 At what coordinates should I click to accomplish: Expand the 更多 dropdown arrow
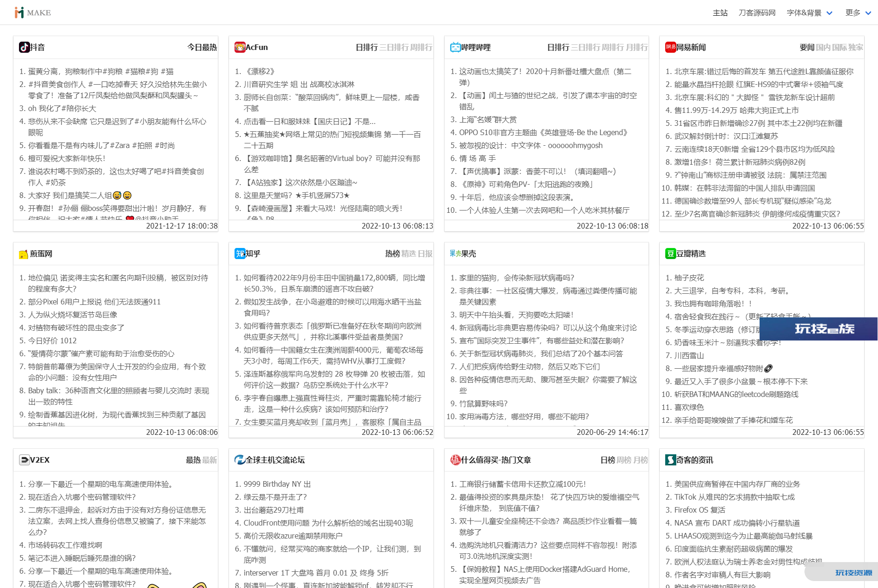coord(868,13)
